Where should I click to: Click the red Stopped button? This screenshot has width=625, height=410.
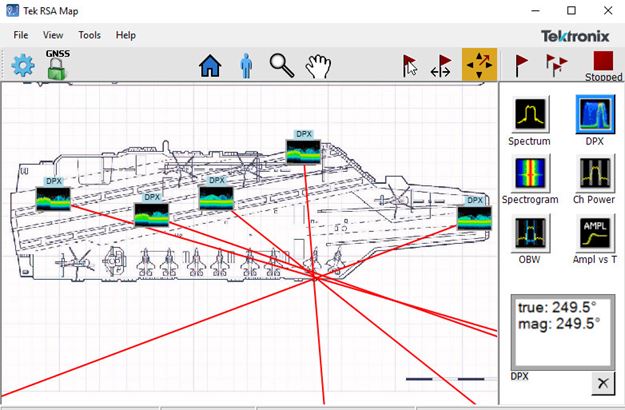pyautogui.click(x=603, y=66)
